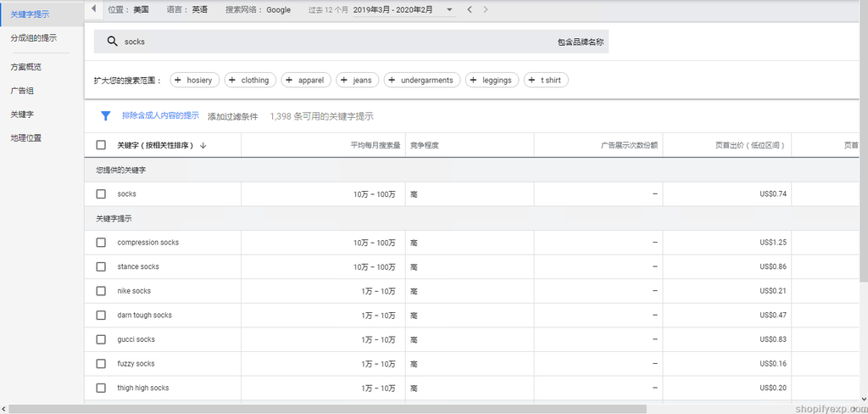Add hosiery to broaden search

194,80
